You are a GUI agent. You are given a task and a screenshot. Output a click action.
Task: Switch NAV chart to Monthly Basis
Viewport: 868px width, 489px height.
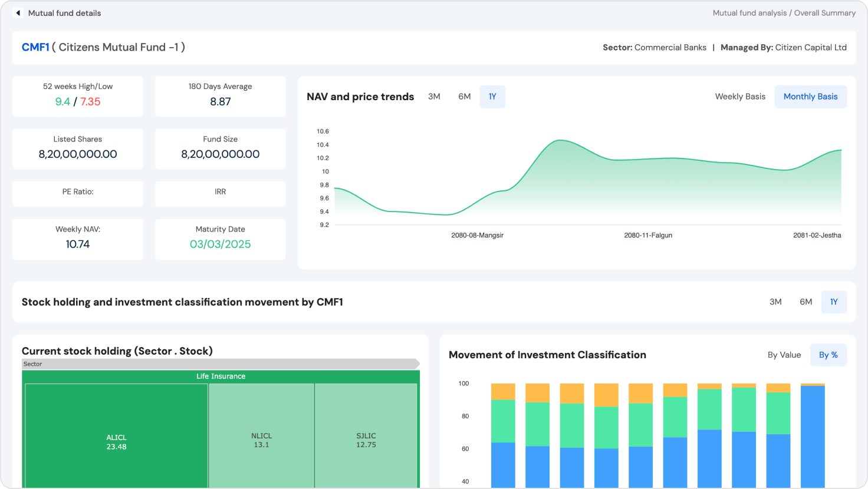[x=810, y=97]
